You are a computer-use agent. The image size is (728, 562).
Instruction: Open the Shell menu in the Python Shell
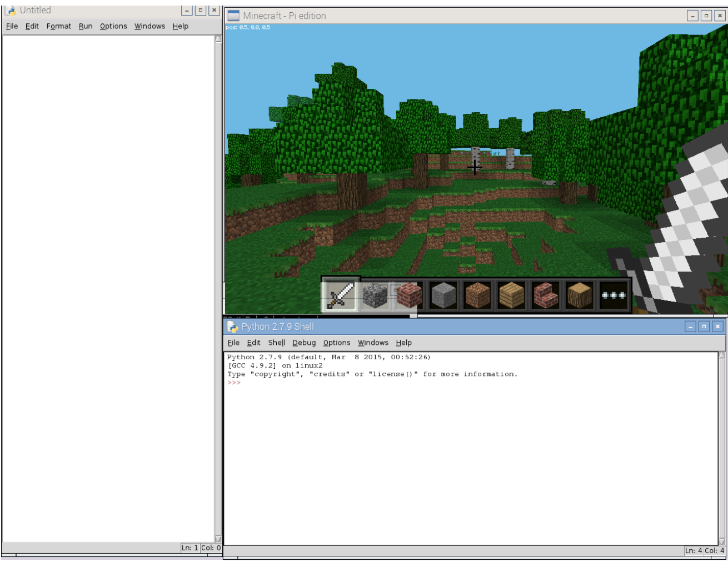(277, 343)
